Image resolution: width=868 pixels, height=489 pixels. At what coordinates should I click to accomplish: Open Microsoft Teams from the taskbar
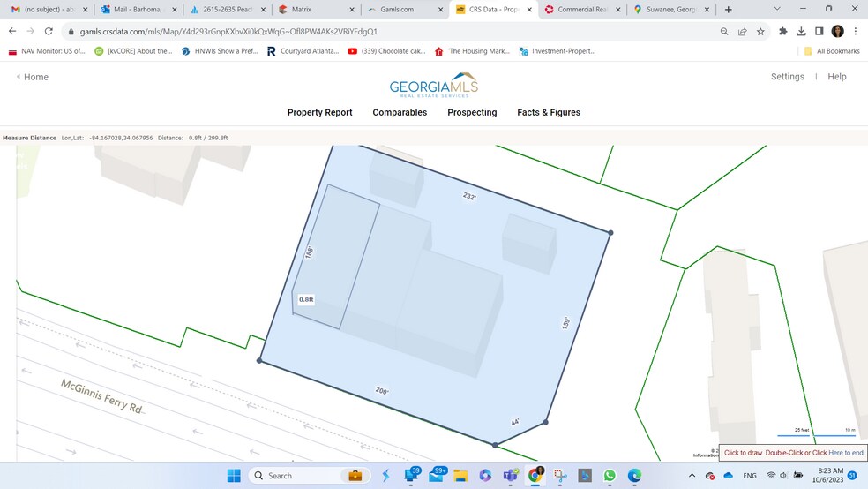(x=510, y=476)
